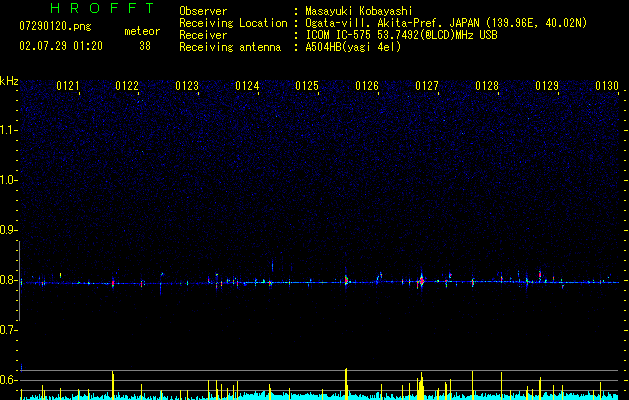Click the Receiving Location label
Screen dimensions: 629x400
[233, 23]
